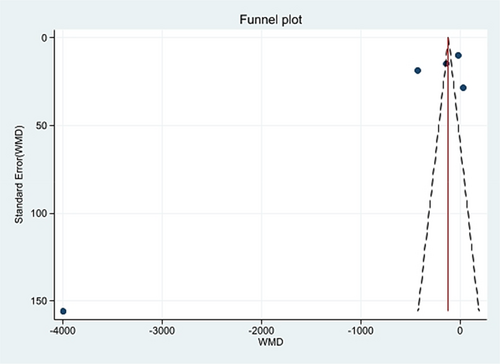Image resolution: width=500 pixels, height=364 pixels.
Task: Click the 50 y-axis label
Action: click(x=42, y=126)
